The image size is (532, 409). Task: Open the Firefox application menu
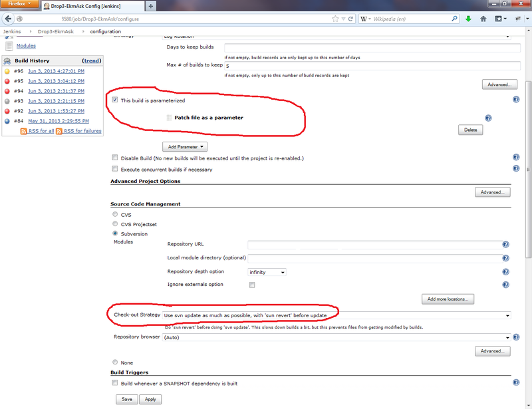point(19,4)
